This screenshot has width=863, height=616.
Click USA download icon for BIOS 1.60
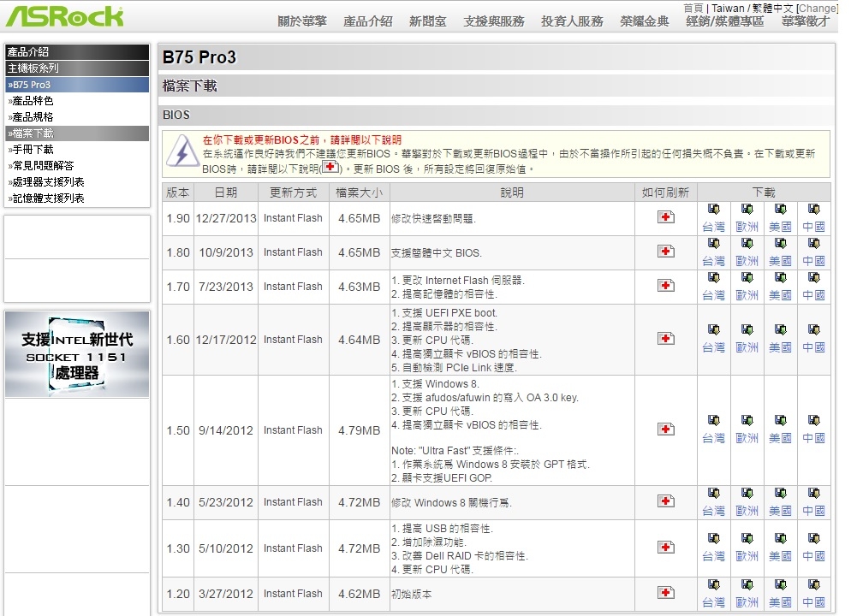click(x=781, y=329)
